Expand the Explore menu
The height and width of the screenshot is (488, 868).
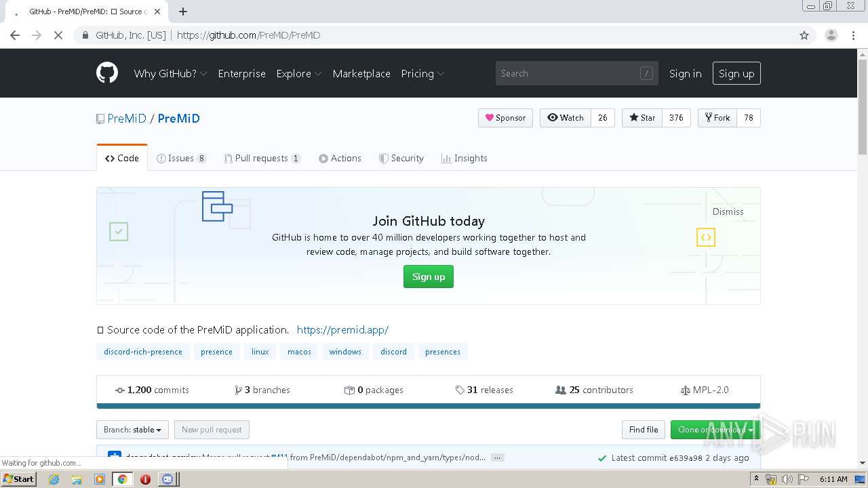(299, 73)
